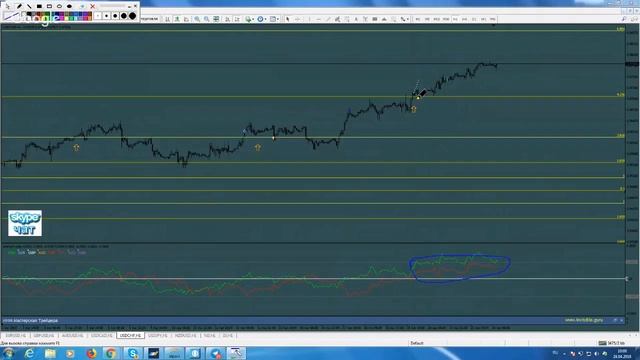Switch to the AUDUSD,H1 chart tab

72,336
